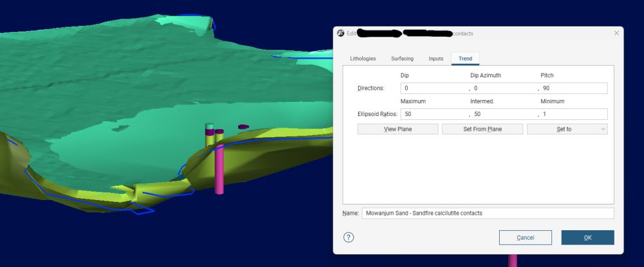Click the Pitch value field
The width and height of the screenshot is (644, 267).
click(574, 88)
